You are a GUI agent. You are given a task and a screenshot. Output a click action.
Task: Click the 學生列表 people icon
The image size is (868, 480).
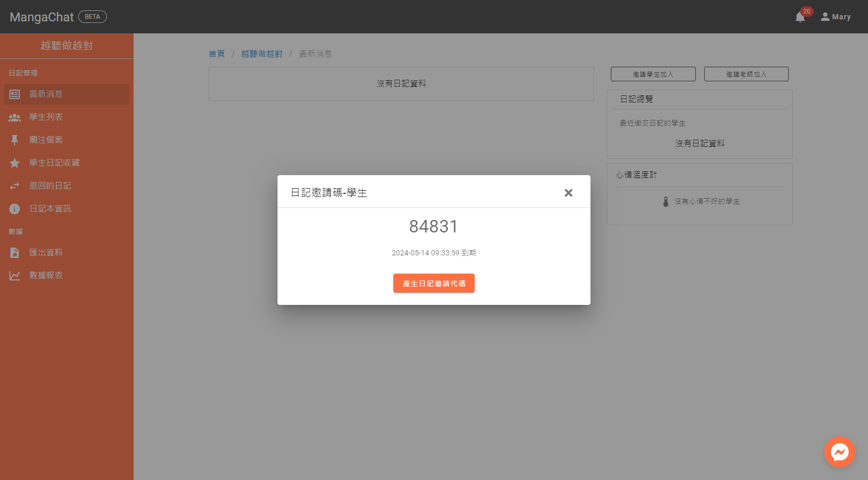[15, 117]
